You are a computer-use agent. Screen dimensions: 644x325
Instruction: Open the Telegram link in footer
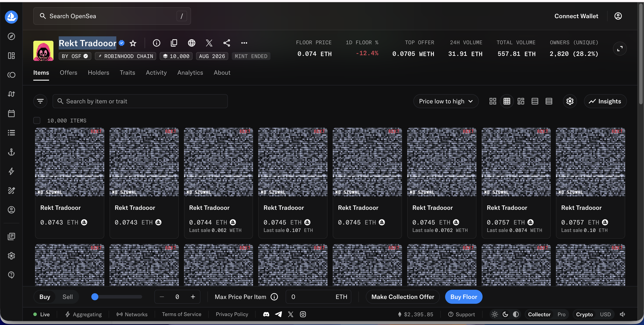click(278, 314)
